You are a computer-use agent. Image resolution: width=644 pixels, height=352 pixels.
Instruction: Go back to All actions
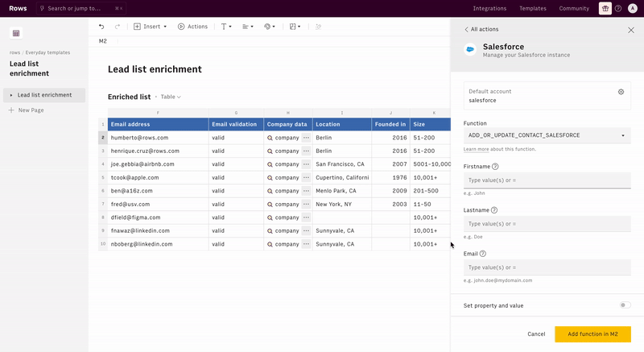tap(481, 29)
